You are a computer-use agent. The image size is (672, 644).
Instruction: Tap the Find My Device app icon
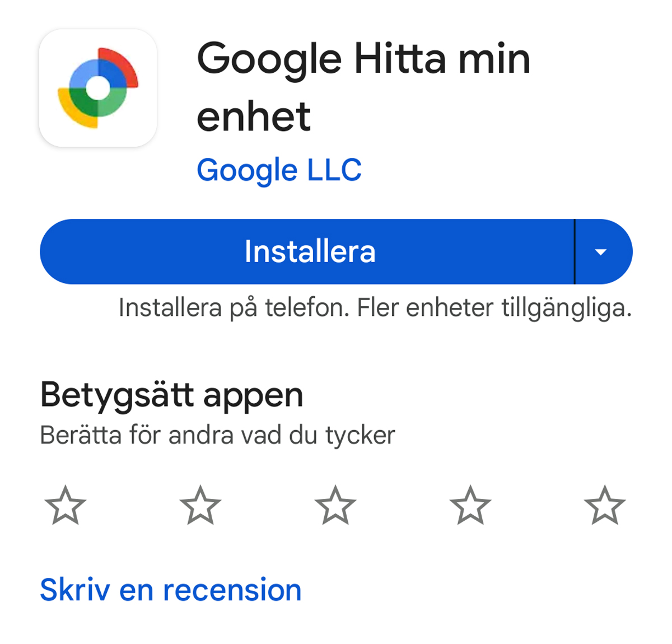98,88
